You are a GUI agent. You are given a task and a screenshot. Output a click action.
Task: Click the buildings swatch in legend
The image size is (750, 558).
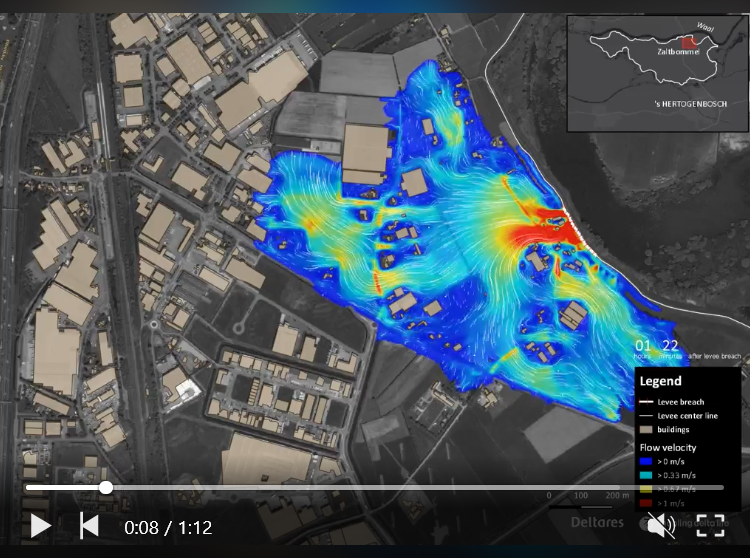click(x=646, y=428)
